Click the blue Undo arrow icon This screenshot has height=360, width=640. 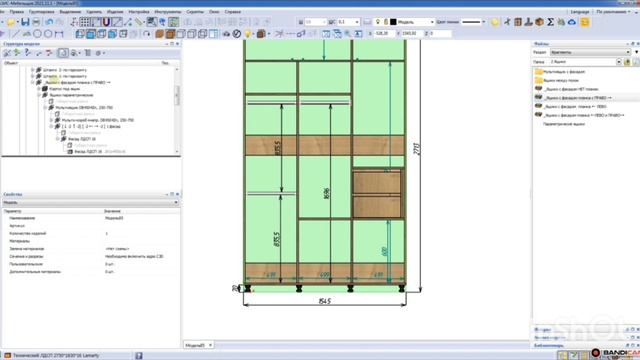49,22
